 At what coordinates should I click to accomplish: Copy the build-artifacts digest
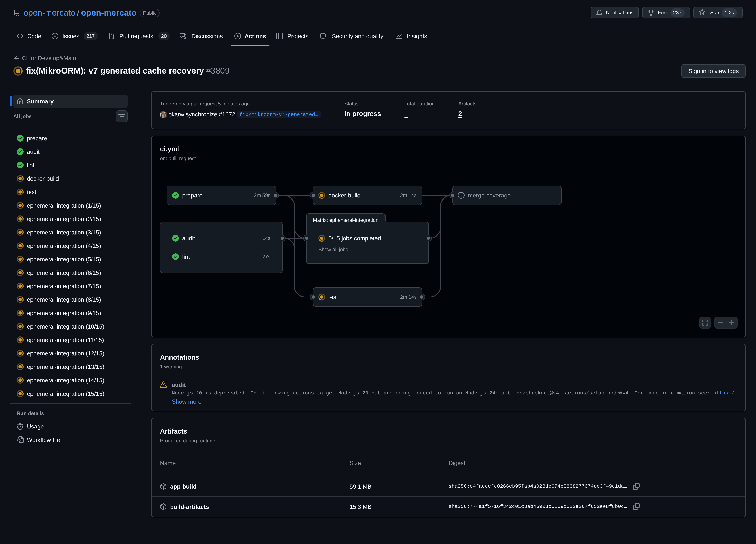(x=636, y=506)
